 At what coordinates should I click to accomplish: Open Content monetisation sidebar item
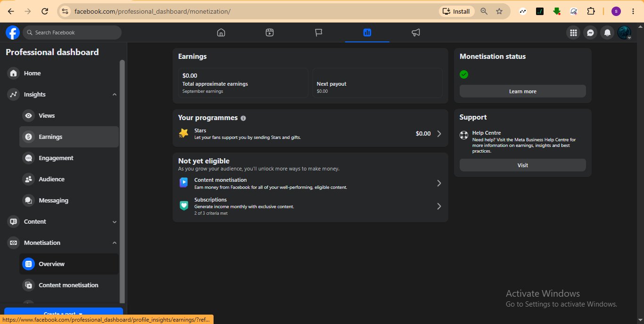click(69, 285)
